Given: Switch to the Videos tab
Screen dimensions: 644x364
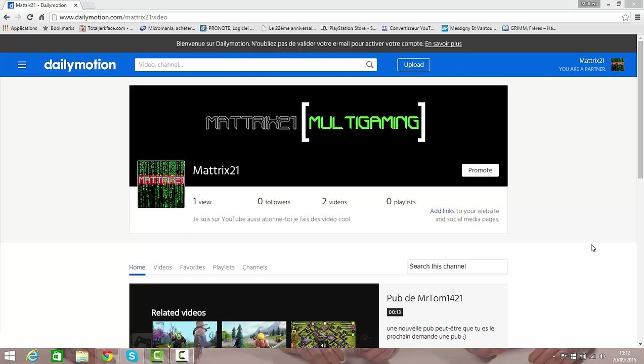Looking at the screenshot, I should point(163,267).
